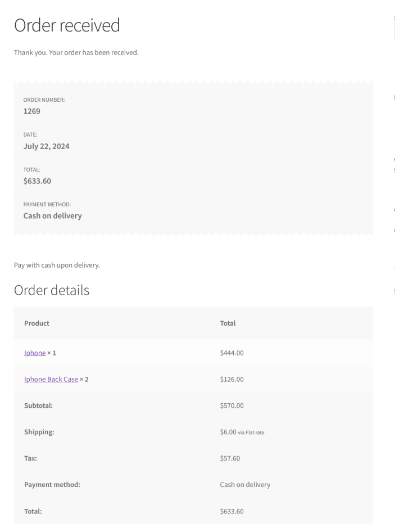The width and height of the screenshot is (395, 532).
Task: Click the Order received page heading
Action: click(67, 25)
